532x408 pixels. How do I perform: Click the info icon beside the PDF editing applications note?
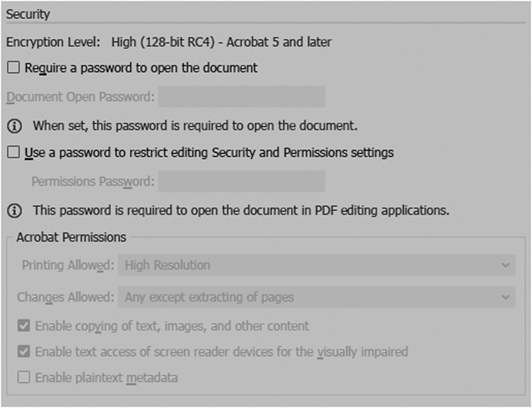click(x=15, y=211)
